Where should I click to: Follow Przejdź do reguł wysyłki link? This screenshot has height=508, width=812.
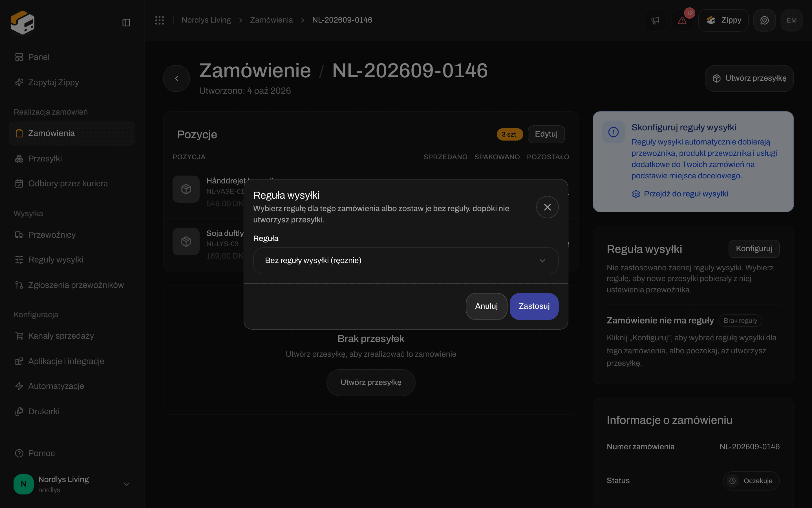tap(680, 194)
